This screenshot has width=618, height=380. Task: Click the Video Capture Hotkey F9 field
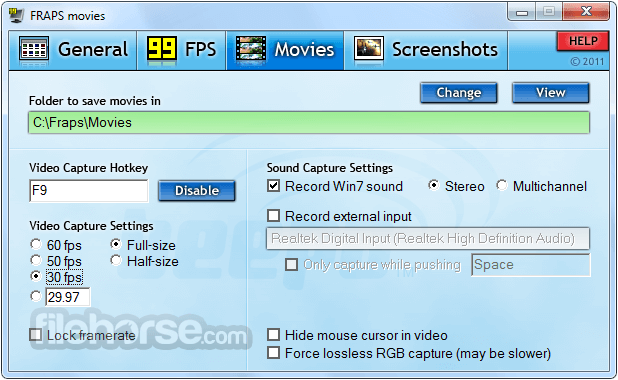click(89, 191)
